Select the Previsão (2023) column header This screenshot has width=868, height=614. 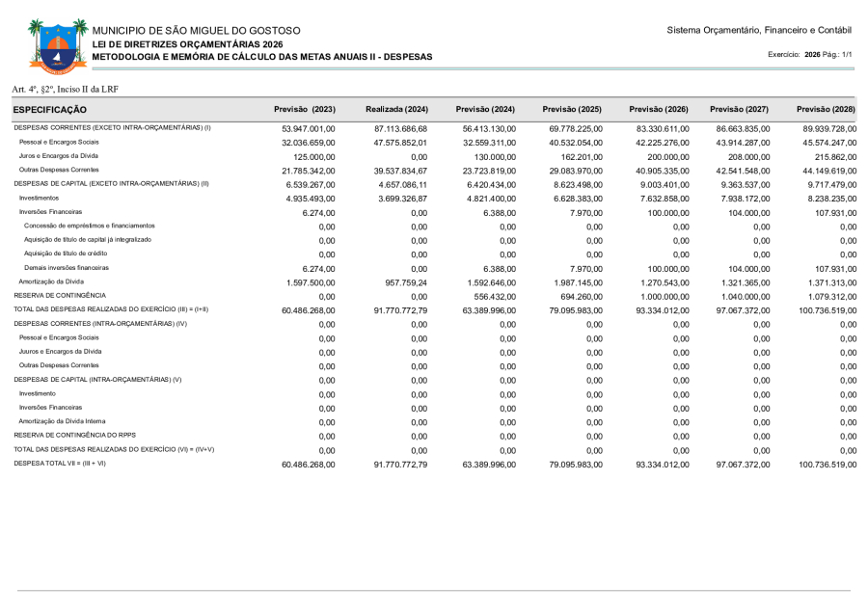coord(305,109)
